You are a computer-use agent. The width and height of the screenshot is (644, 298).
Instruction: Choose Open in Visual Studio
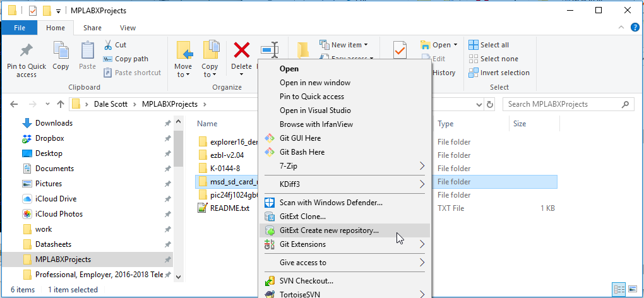point(316,110)
